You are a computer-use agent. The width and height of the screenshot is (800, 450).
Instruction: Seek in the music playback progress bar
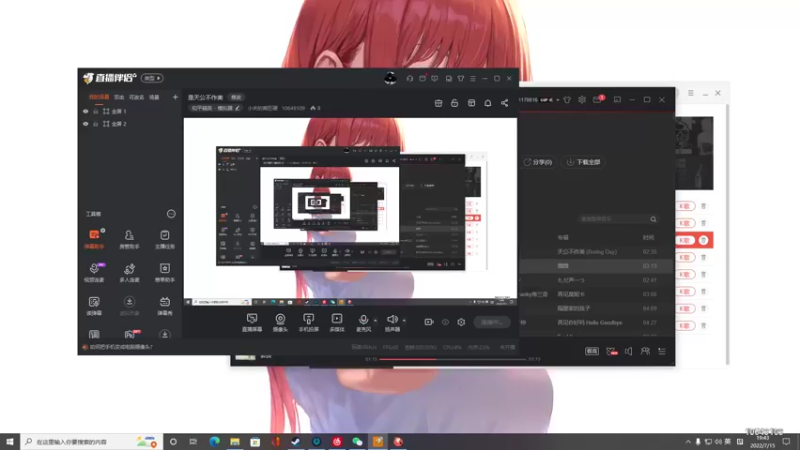453,359
